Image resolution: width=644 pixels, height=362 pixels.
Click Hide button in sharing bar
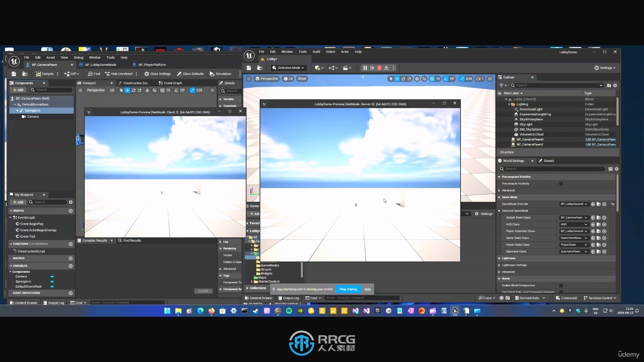[367, 289]
